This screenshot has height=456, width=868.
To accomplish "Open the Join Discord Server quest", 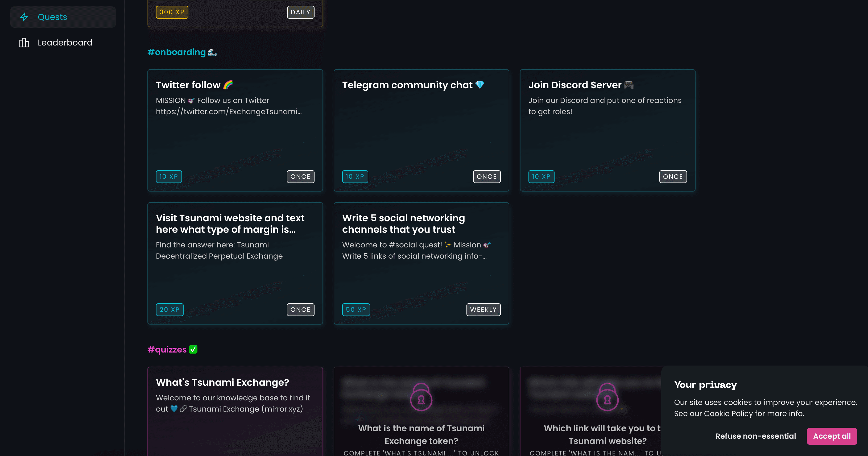I will (607, 130).
